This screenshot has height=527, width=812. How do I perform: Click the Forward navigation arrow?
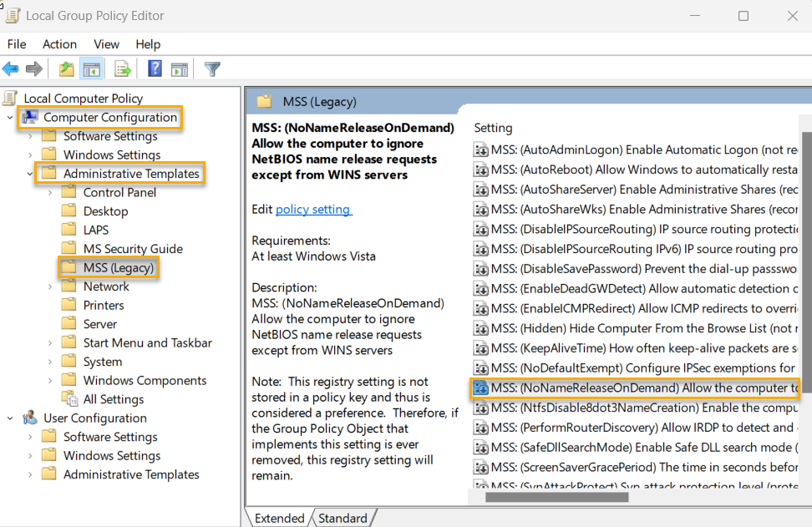33,68
